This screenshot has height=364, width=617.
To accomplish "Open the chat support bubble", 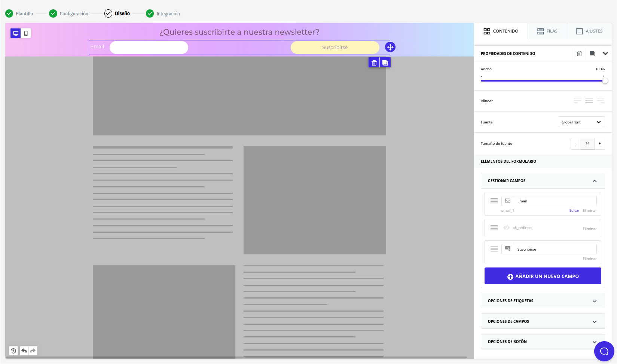I will (x=604, y=351).
